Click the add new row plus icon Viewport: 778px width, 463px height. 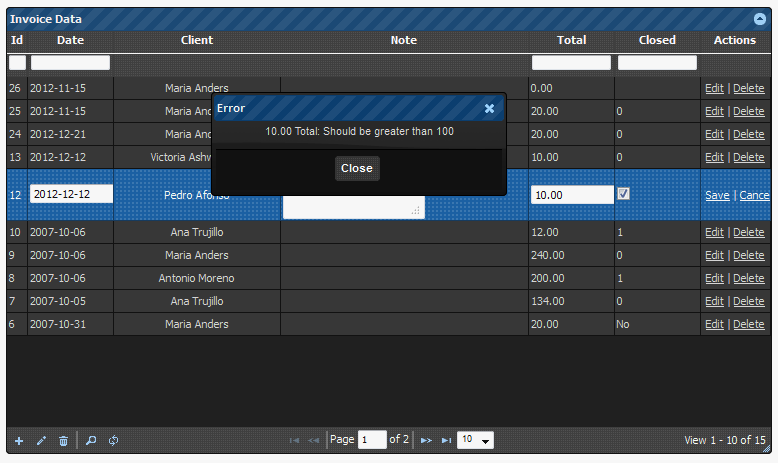[x=19, y=441]
